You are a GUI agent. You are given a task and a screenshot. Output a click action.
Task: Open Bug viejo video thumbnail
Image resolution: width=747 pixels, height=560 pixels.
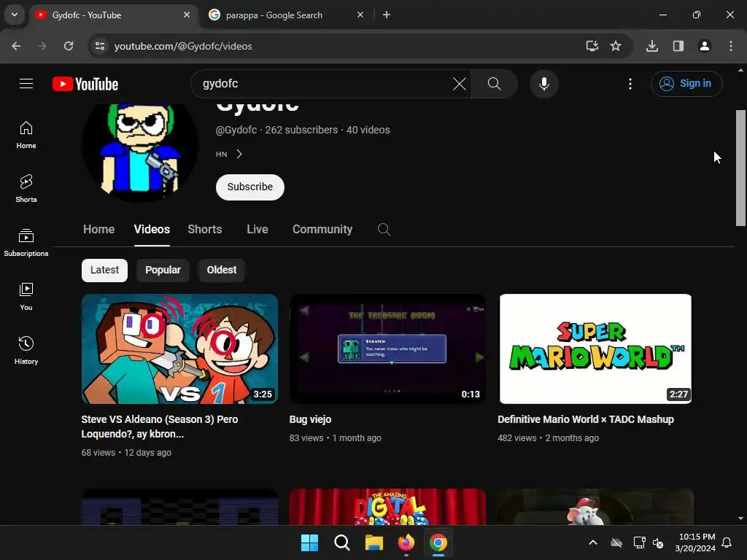(388, 349)
